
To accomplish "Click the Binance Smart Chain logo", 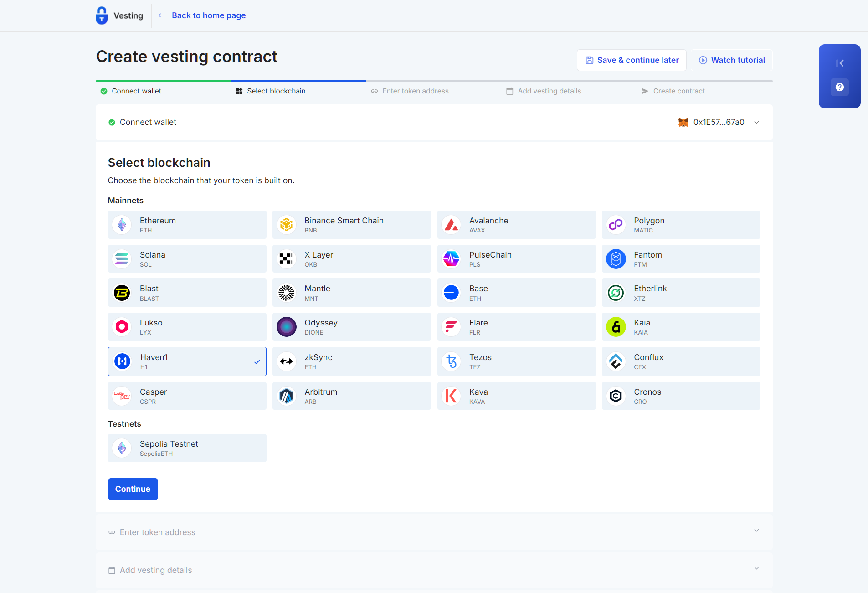I will click(x=287, y=224).
